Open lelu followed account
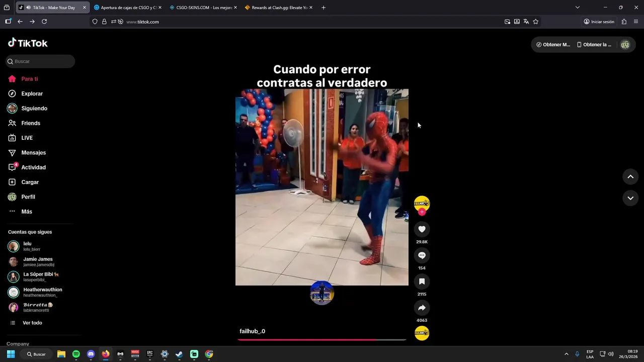This screenshot has height=362, width=644. tap(40, 246)
